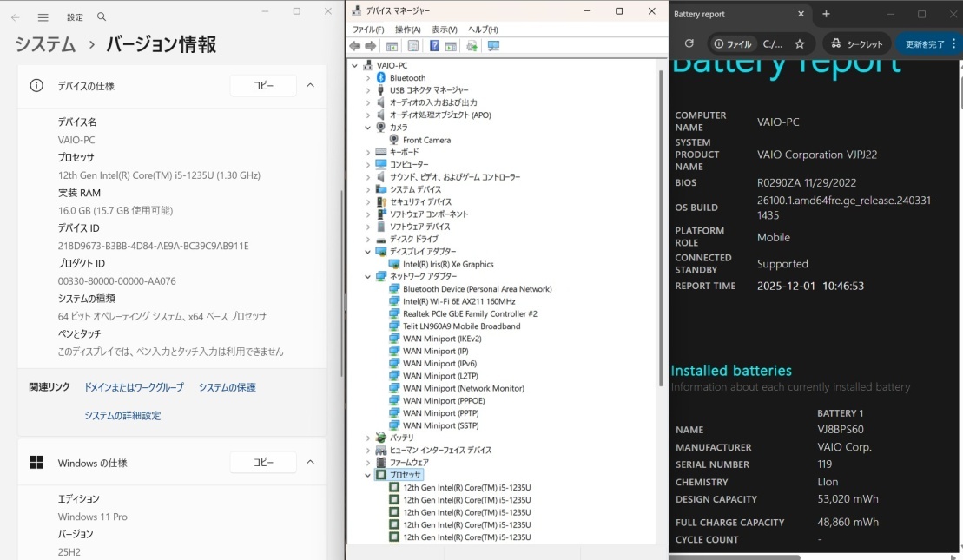This screenshot has width=963, height=560.
Task: Go back in the Settings window
Action: point(16,17)
